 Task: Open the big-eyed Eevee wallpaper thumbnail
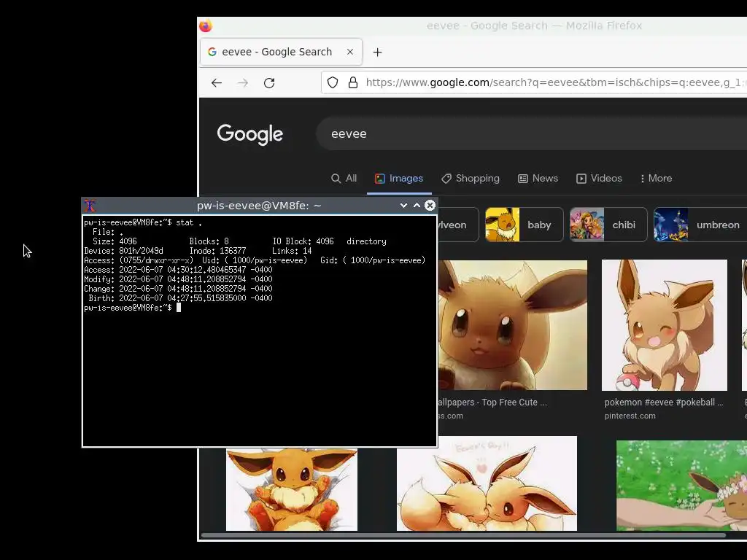coord(513,324)
